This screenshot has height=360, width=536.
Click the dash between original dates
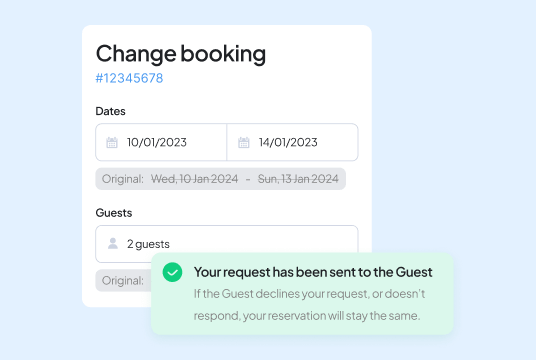click(x=248, y=179)
